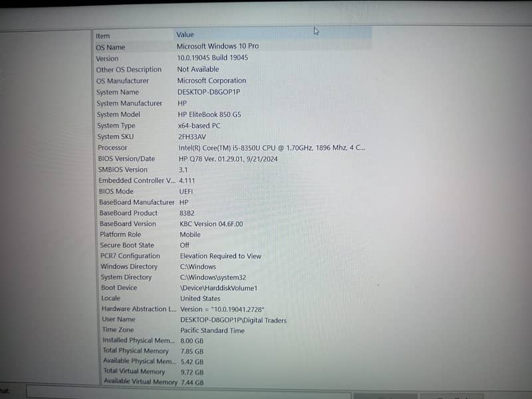Screen dimensions: 532x399
Task: Select the Other OS Description row
Action: [x=129, y=69]
